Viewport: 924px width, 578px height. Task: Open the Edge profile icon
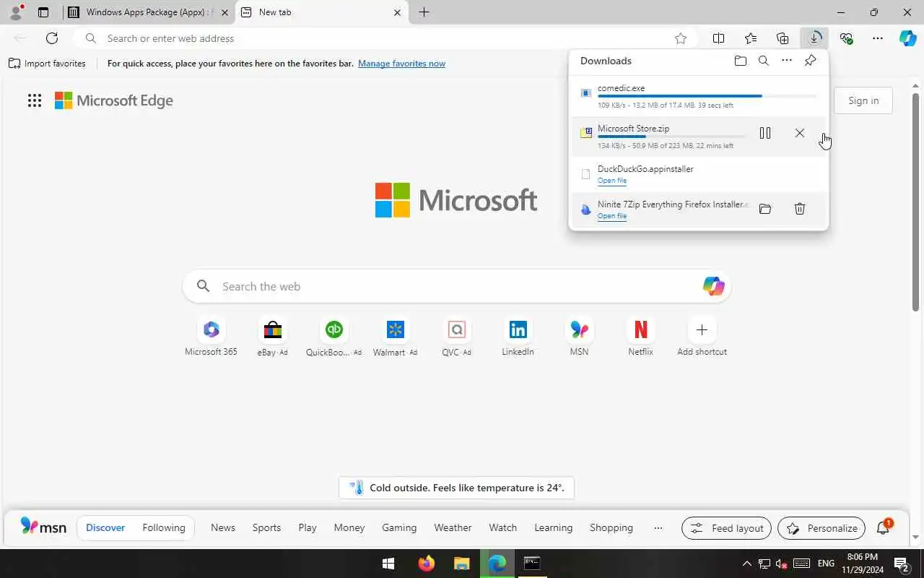point(15,12)
